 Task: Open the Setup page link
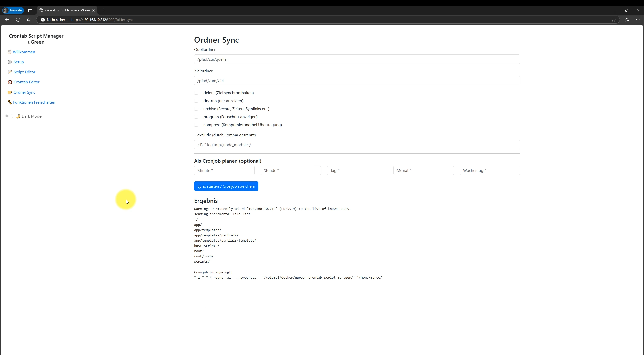coord(19,62)
